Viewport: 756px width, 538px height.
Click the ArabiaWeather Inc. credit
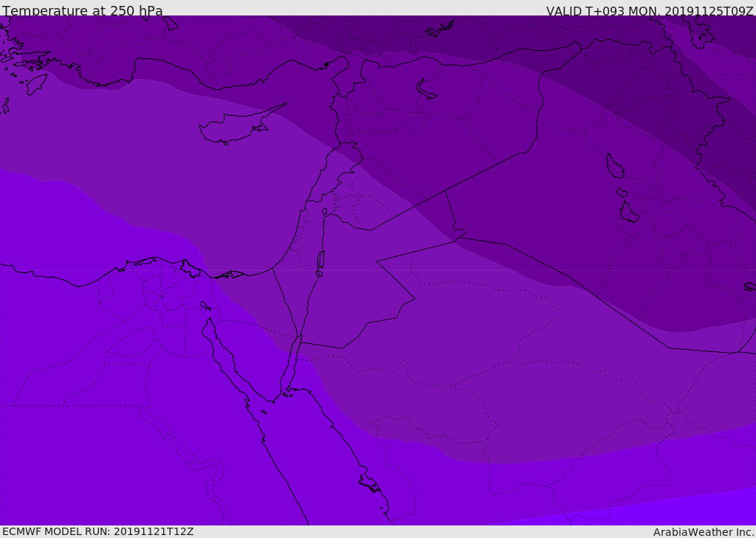coord(704,532)
